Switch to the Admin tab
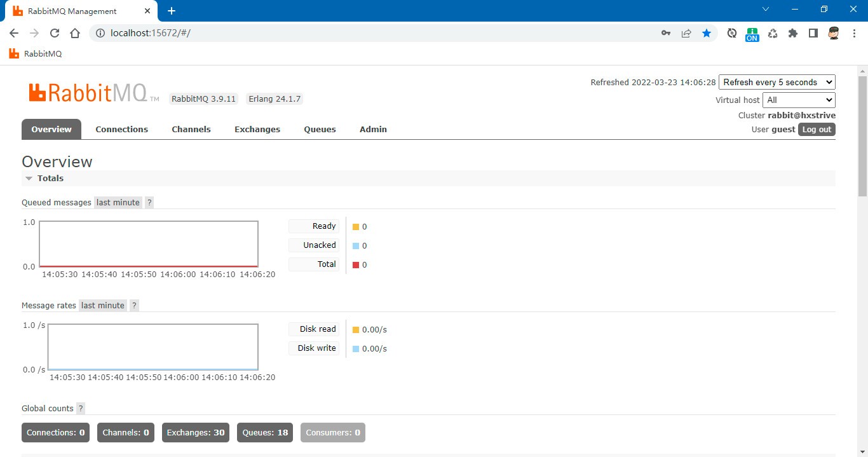The image size is (868, 457). 373,129
